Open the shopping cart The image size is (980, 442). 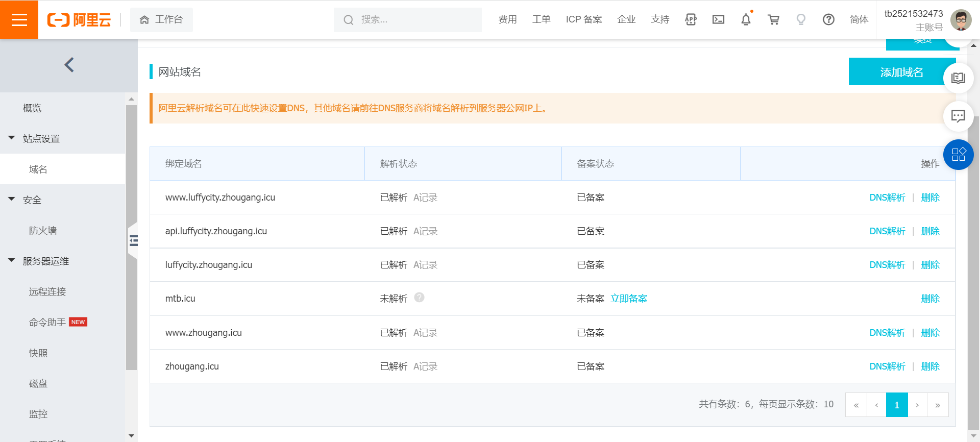tap(773, 19)
